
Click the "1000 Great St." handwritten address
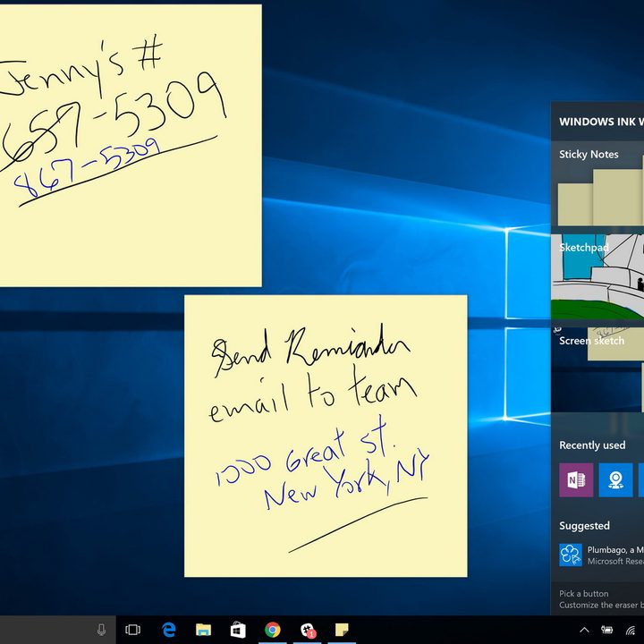click(305, 453)
